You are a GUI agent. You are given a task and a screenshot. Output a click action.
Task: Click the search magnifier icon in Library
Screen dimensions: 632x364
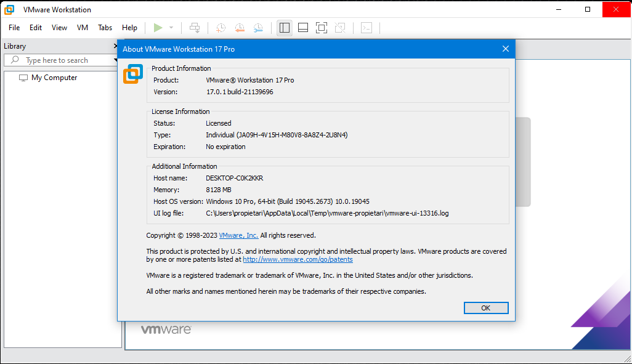[15, 60]
